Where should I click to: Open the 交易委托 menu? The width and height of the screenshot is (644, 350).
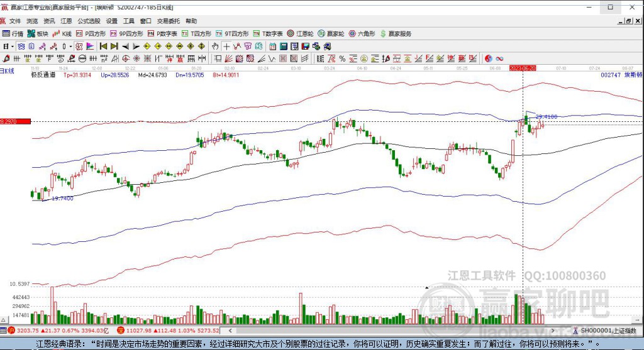(x=168, y=21)
